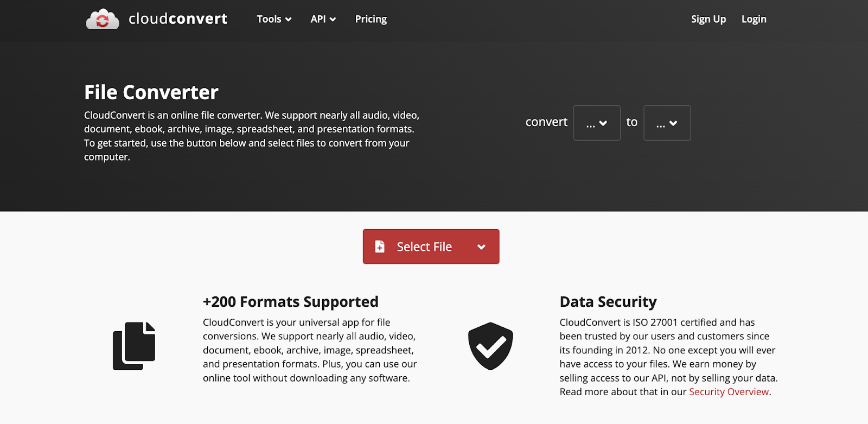Viewport: 868px width, 424px height.
Task: Expand the Select File chevron arrow
Action: click(x=481, y=247)
